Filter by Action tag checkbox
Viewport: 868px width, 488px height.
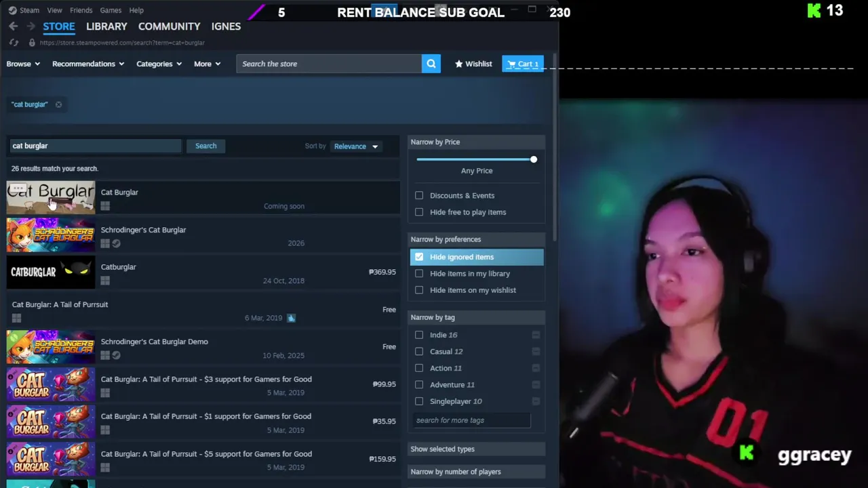(x=419, y=368)
